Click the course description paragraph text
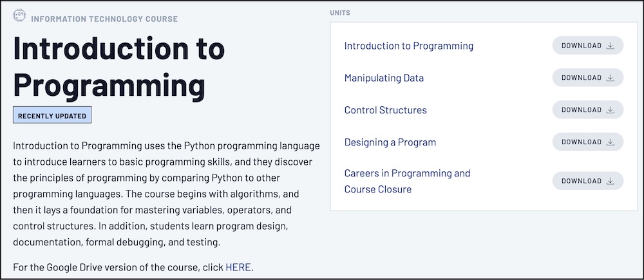The height and width of the screenshot is (280, 644). coord(164,194)
